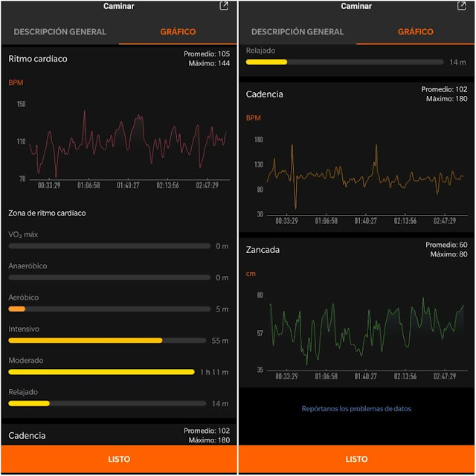The width and height of the screenshot is (476, 476).
Task: Open DESCRIPCIÓN GENERAL tab on right screen
Action: click(x=297, y=31)
